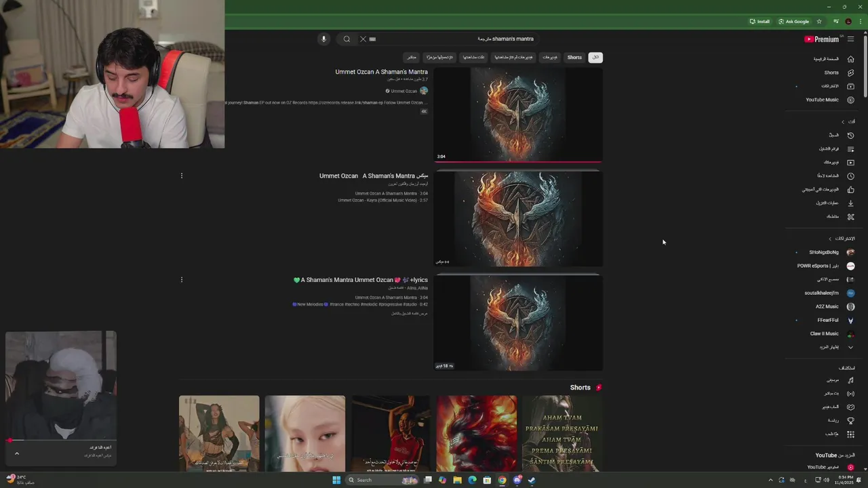The height and width of the screenshot is (488, 868).
Task: Open SHoNgxBoNg channel subscription
Action: coord(831,252)
